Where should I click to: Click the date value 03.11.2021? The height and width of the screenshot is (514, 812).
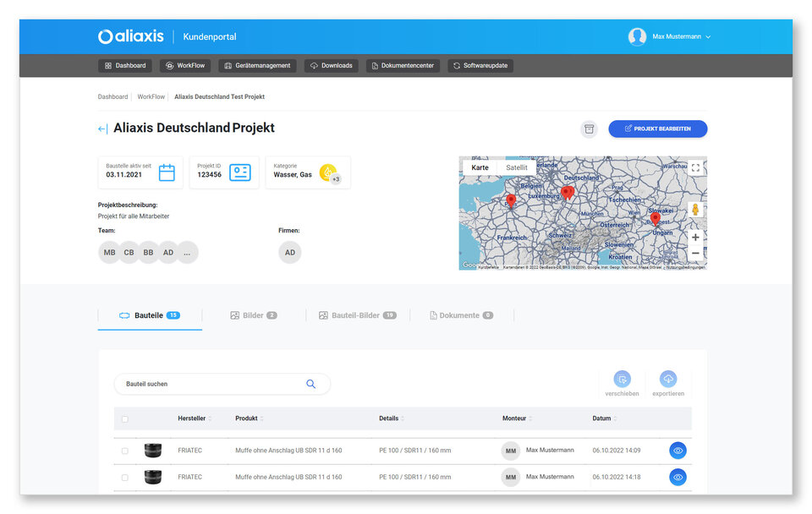coord(123,175)
